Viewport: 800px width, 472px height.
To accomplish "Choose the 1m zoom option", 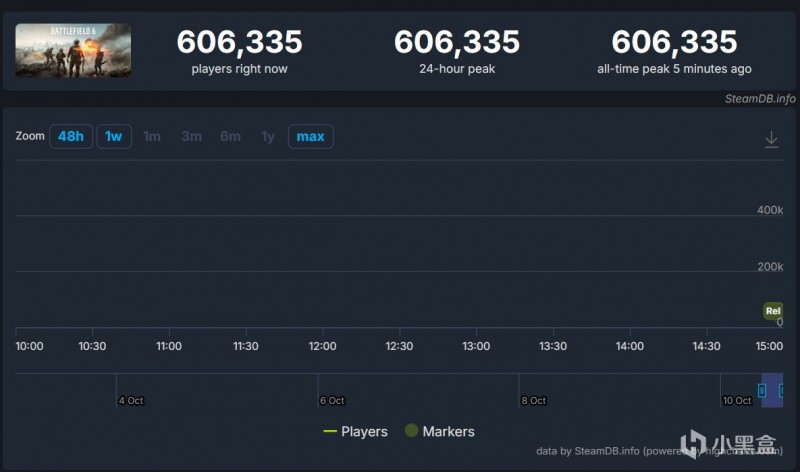I will 152,136.
